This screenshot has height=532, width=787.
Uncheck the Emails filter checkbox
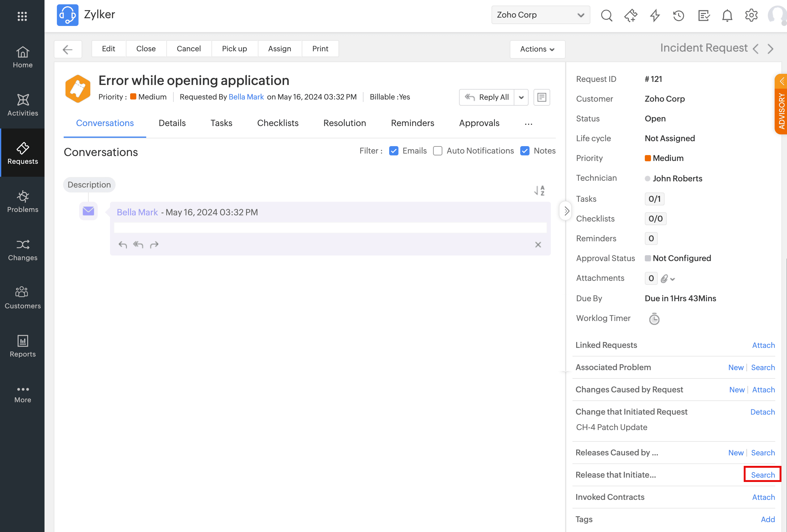coord(393,151)
